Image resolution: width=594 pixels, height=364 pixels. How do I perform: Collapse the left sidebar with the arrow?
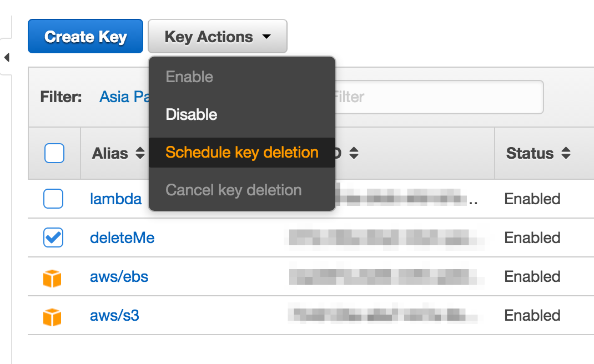(7, 58)
